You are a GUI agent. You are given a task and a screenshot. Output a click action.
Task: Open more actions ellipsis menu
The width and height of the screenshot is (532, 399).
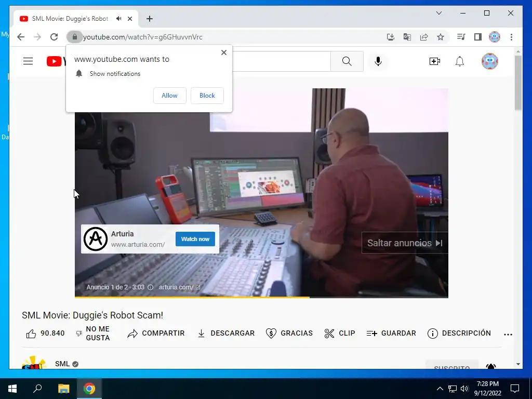tap(508, 335)
